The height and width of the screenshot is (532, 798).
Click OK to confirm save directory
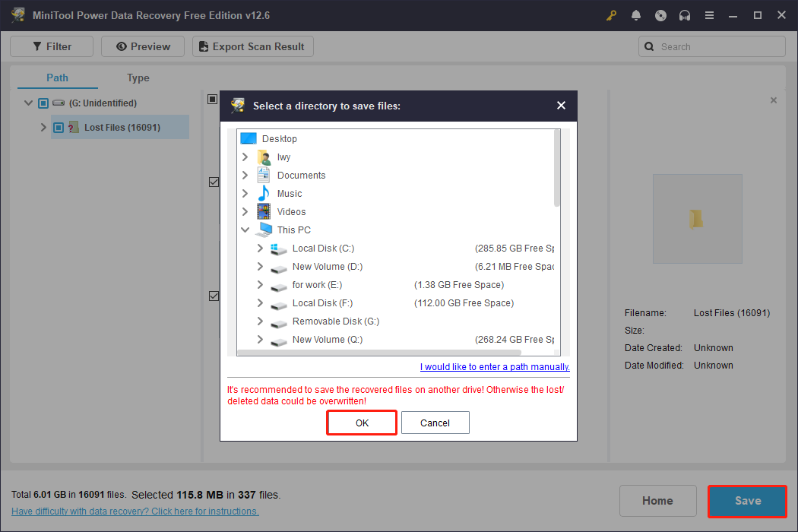tap(361, 423)
